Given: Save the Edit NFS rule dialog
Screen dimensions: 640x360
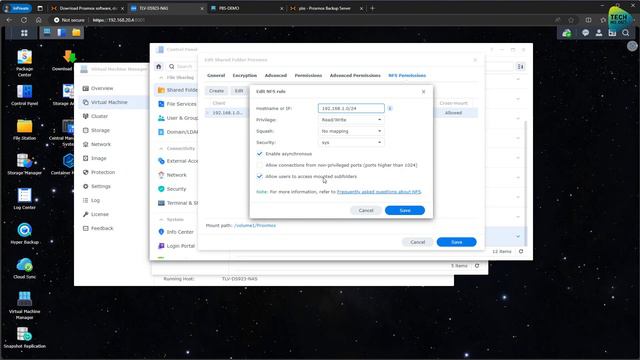Looking at the screenshot, I should [405, 211].
